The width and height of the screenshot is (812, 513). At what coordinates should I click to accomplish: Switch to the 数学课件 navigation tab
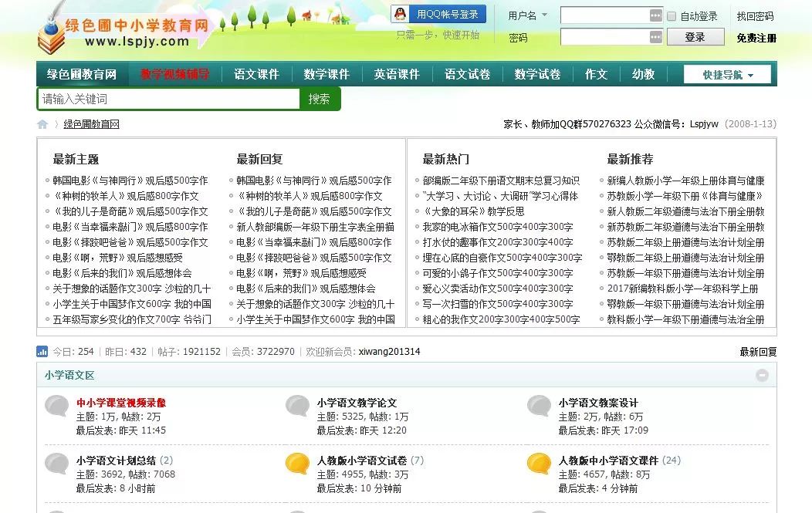pyautogui.click(x=326, y=74)
